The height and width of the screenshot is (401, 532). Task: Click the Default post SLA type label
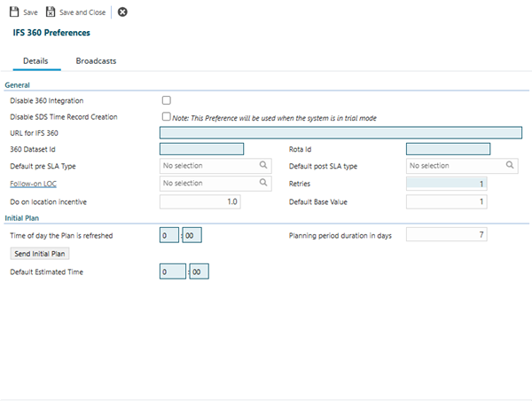coord(323,167)
